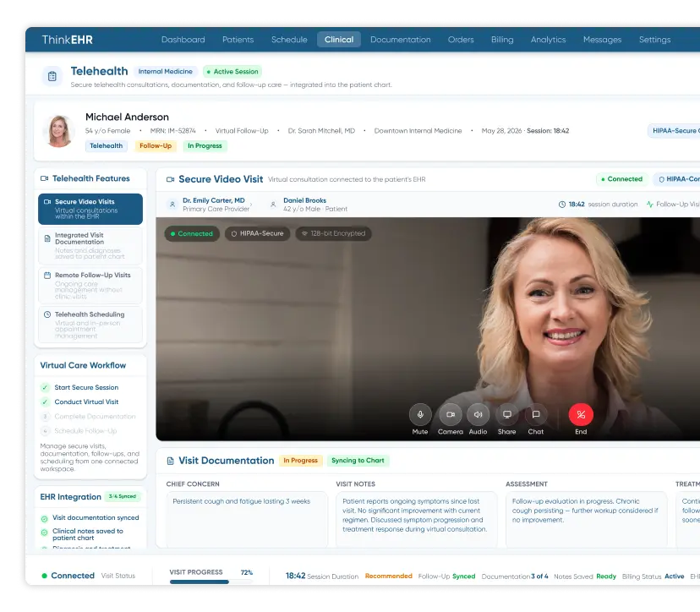Click the Visit Documentation page icon
This screenshot has height=612, width=700.
point(170,461)
